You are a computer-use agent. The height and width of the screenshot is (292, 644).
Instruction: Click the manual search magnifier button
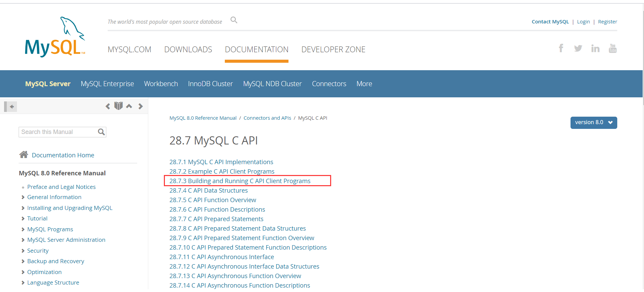click(x=101, y=132)
